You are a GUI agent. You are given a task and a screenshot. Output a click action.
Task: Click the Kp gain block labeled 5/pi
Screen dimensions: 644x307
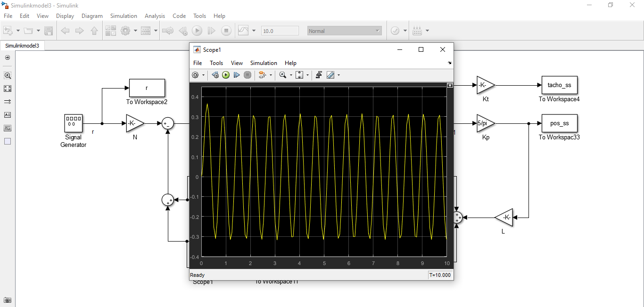(x=486, y=123)
